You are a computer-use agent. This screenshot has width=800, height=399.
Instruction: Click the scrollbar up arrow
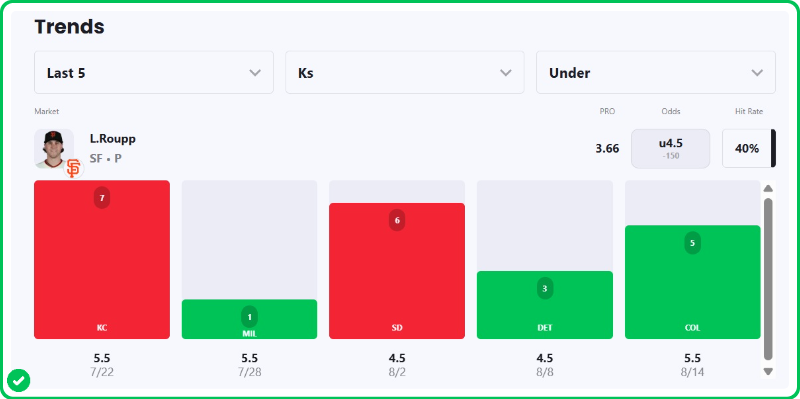pos(768,188)
